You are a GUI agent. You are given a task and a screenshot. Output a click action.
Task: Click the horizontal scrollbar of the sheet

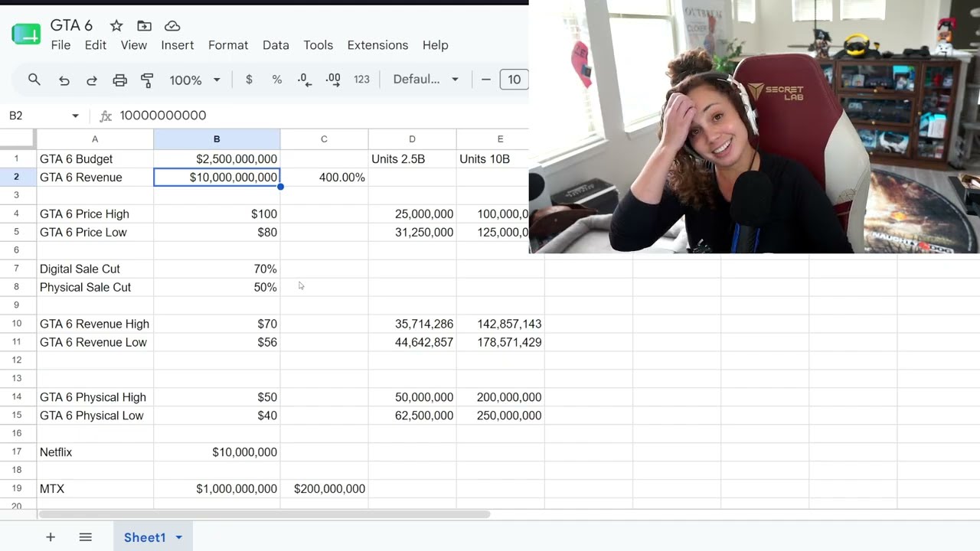(264, 514)
